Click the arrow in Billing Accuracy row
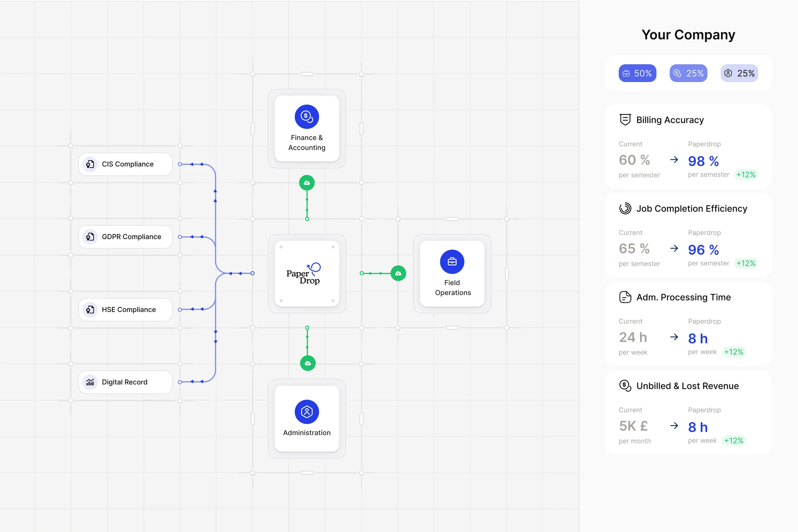This screenshot has width=798, height=532. 674,160
